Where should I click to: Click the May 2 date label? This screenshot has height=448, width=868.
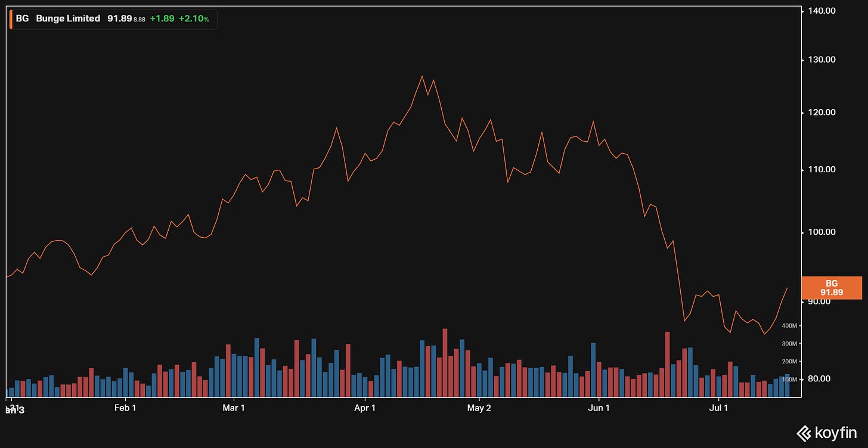coord(479,408)
